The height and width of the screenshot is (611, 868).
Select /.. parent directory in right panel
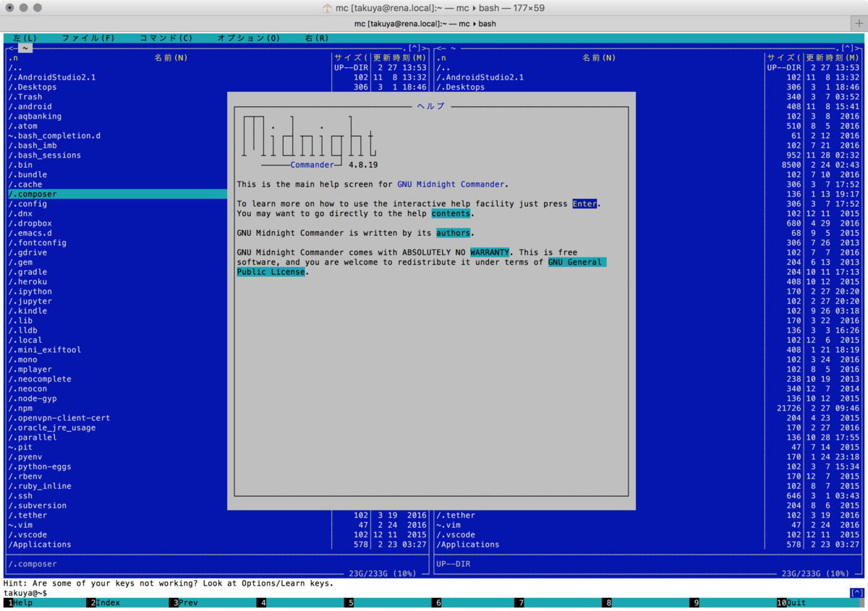[443, 68]
